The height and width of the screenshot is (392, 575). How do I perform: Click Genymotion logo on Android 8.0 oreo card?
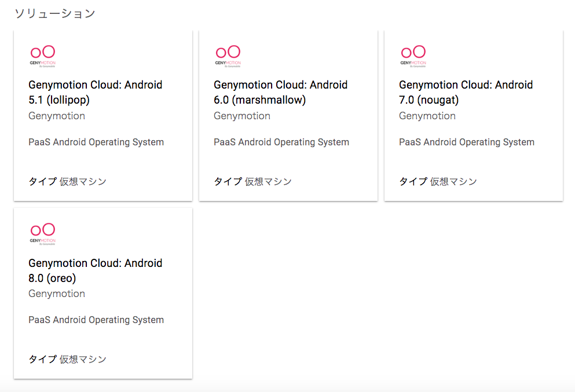[42, 234]
